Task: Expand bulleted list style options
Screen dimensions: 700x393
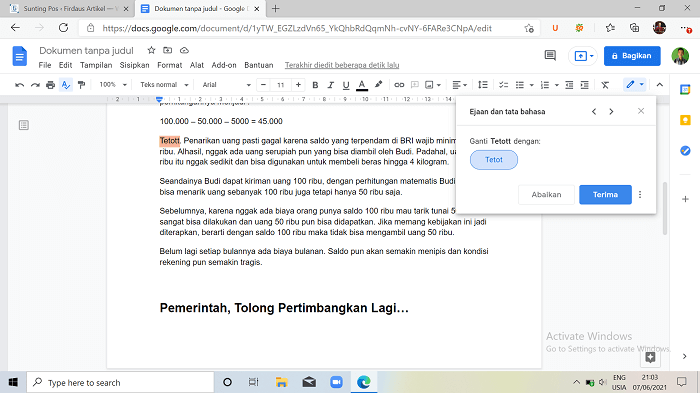Action: point(531,85)
